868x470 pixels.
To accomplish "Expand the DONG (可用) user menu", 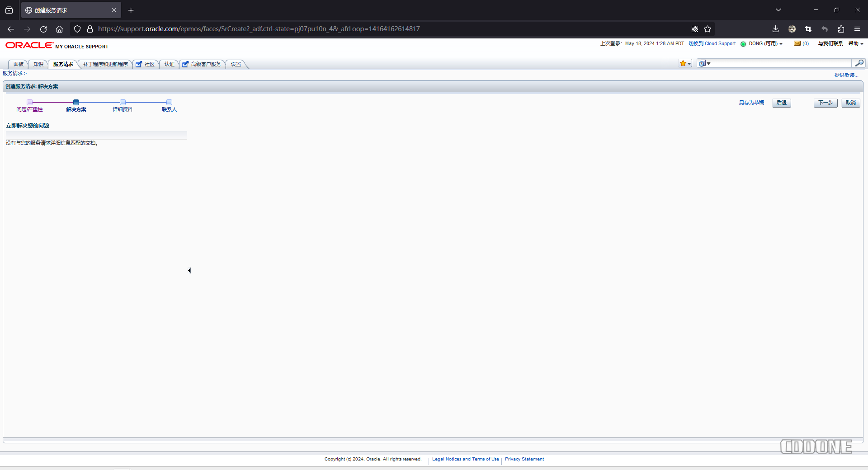I will coord(765,44).
